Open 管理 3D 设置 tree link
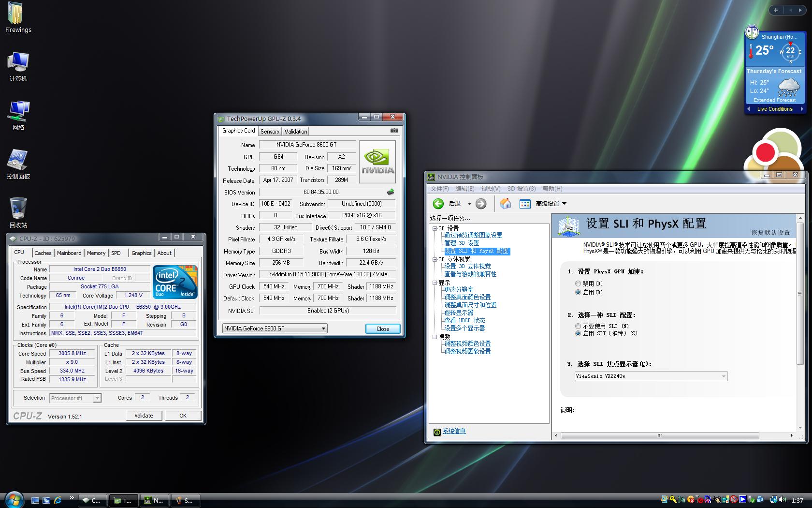The height and width of the screenshot is (508, 812). click(x=462, y=243)
